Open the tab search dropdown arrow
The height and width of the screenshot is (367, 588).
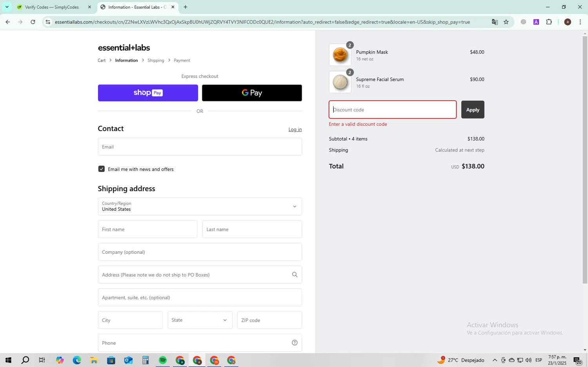pyautogui.click(x=7, y=7)
